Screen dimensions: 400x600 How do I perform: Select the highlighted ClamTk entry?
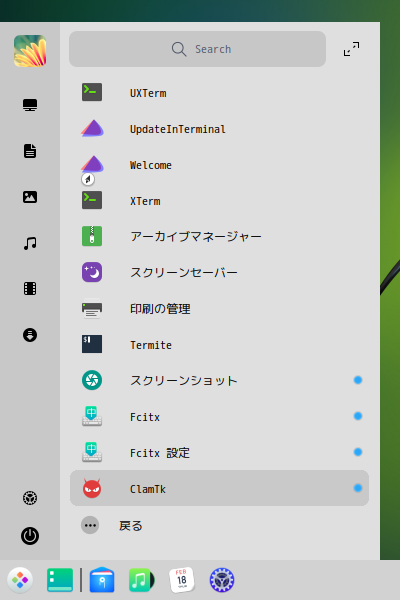coord(219,488)
